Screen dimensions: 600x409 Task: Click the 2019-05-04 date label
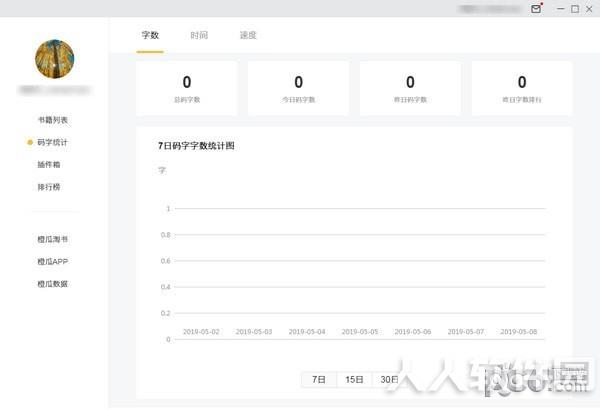(307, 332)
